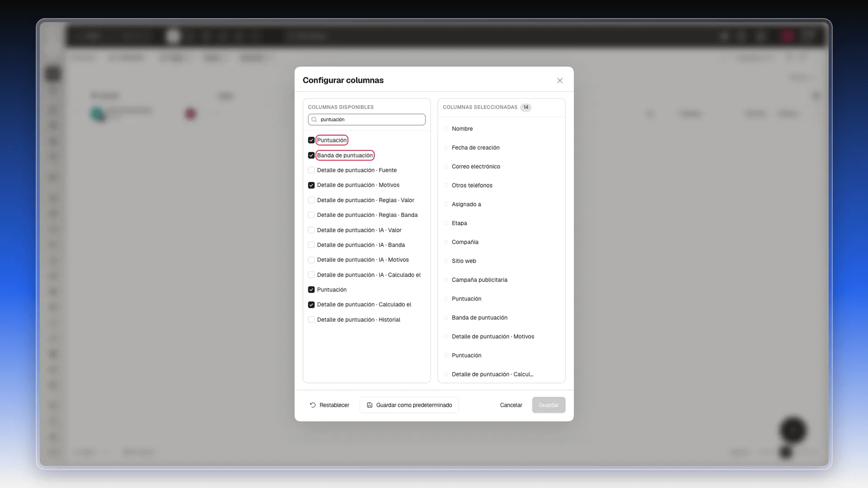Viewport: 868px width, 488px height.
Task: Click 'Sitio web' selected column
Action: 501,261
